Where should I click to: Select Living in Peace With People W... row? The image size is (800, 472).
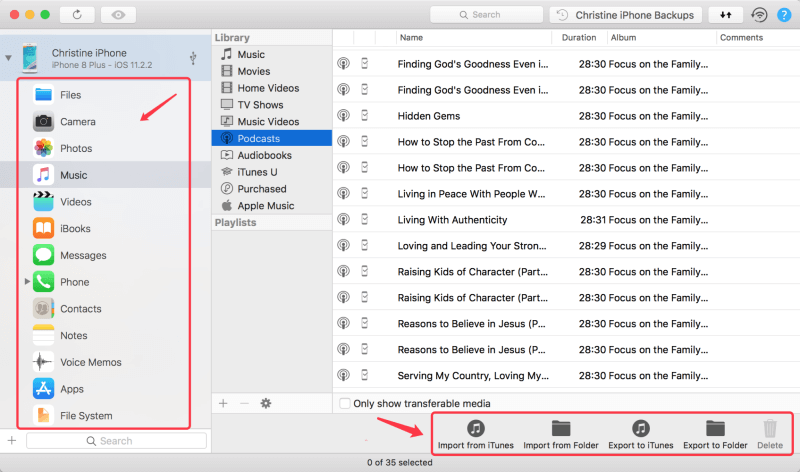(566, 194)
